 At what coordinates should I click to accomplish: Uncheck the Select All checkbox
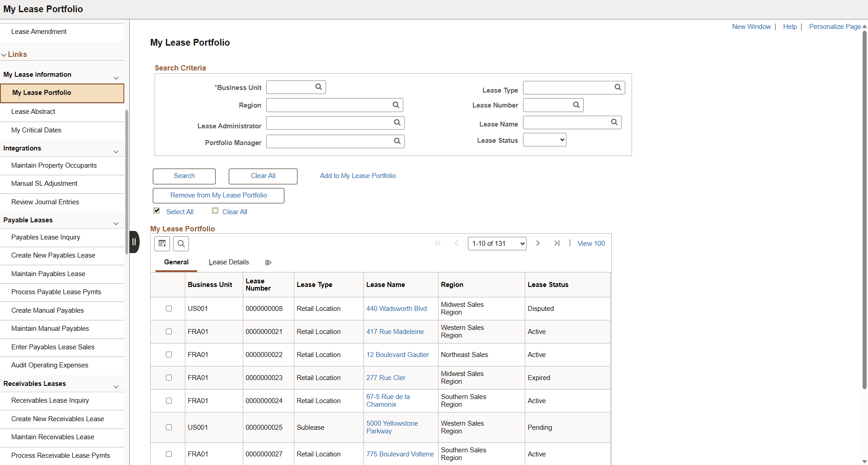[156, 211]
